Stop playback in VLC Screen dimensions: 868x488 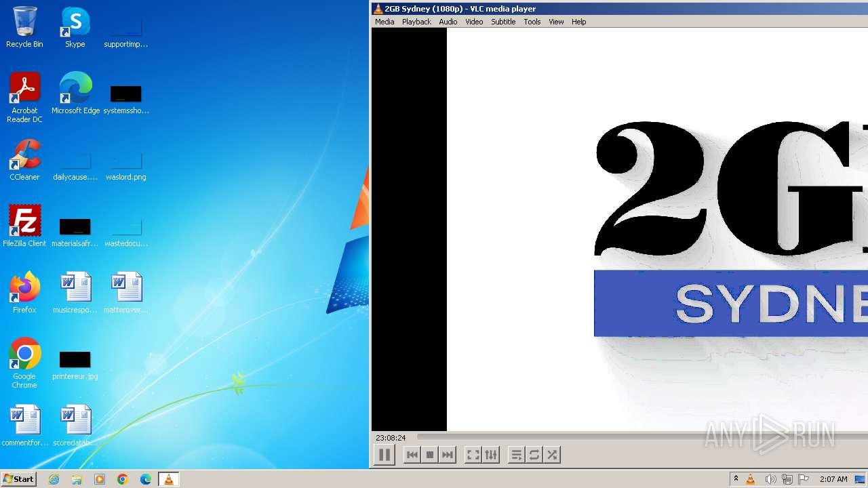[x=429, y=455]
